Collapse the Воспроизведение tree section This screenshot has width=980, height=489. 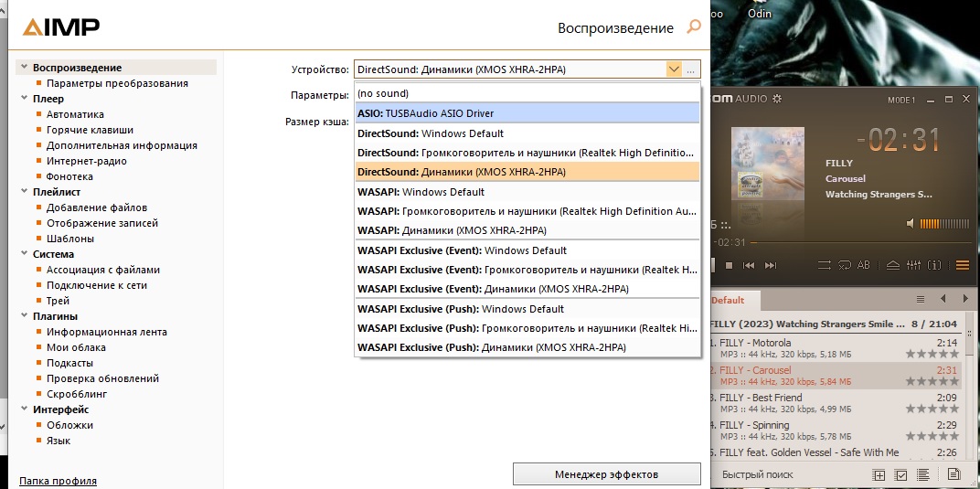pyautogui.click(x=25, y=67)
